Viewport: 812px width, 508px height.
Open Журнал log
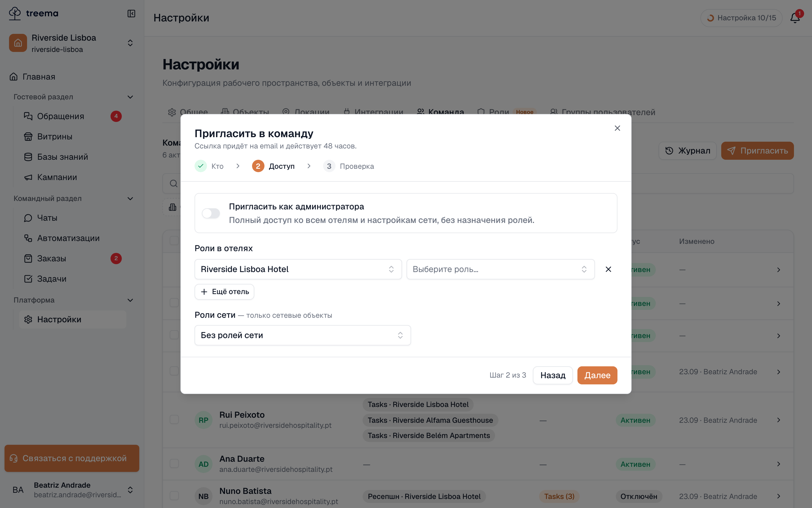click(x=687, y=150)
